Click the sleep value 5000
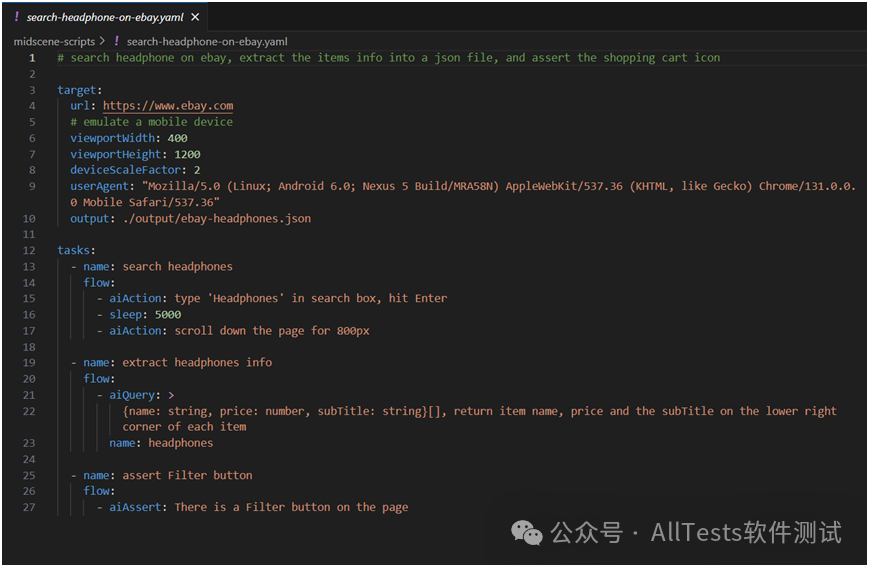 [x=168, y=315]
